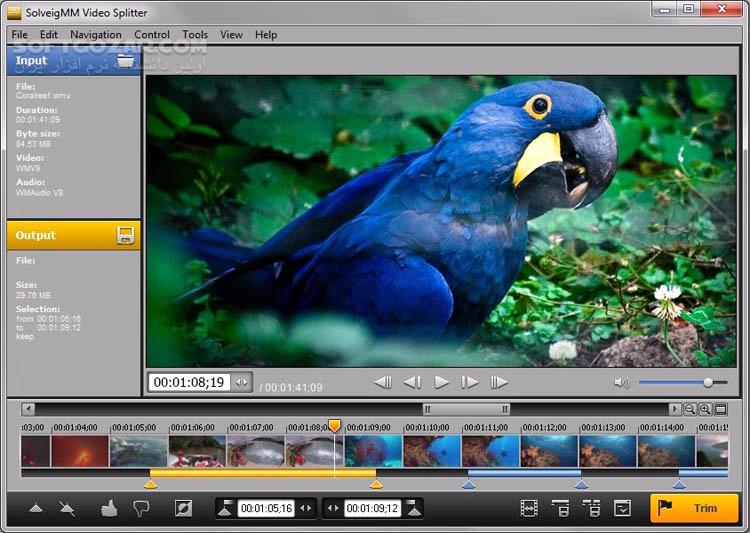Click the Add marker triangle icon
The image size is (750, 533).
point(36,508)
